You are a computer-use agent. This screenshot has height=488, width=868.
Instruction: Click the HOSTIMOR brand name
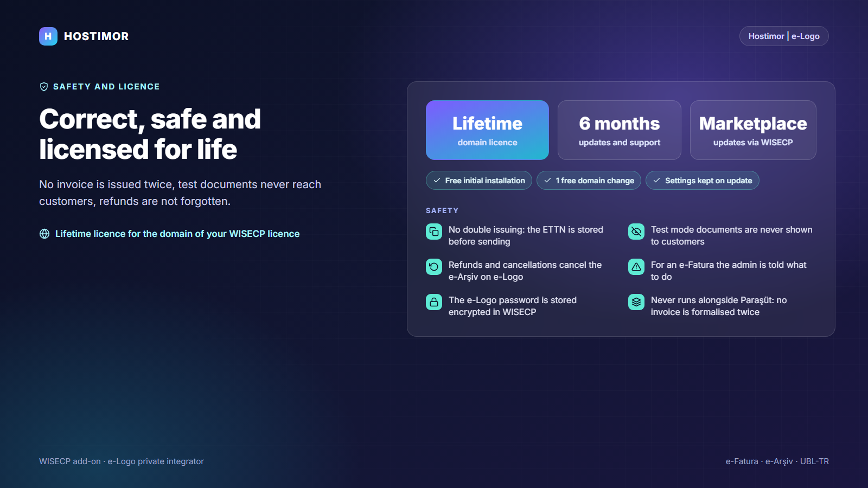click(97, 36)
